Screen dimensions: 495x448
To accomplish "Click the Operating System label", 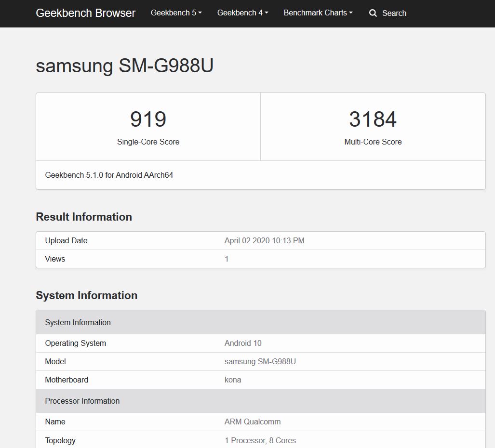I will tap(76, 343).
